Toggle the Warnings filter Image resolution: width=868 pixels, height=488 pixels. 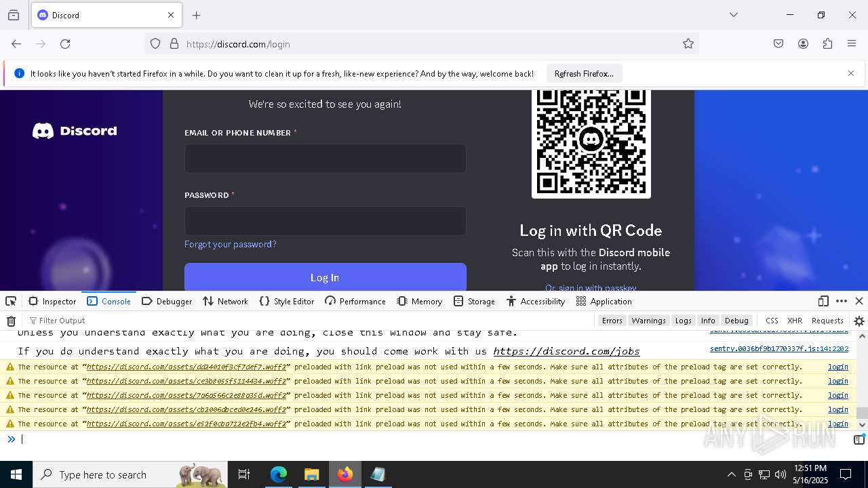[x=648, y=321]
